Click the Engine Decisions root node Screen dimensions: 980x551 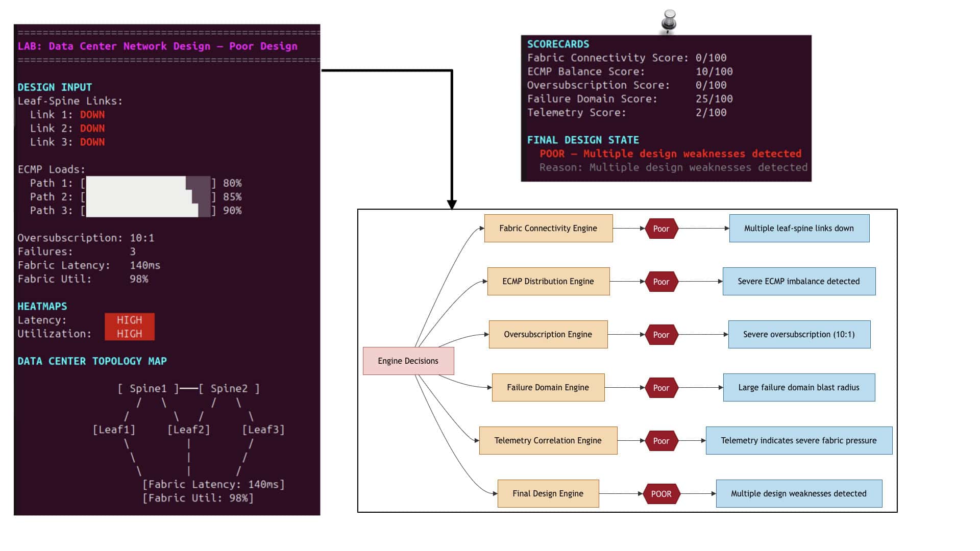click(408, 361)
